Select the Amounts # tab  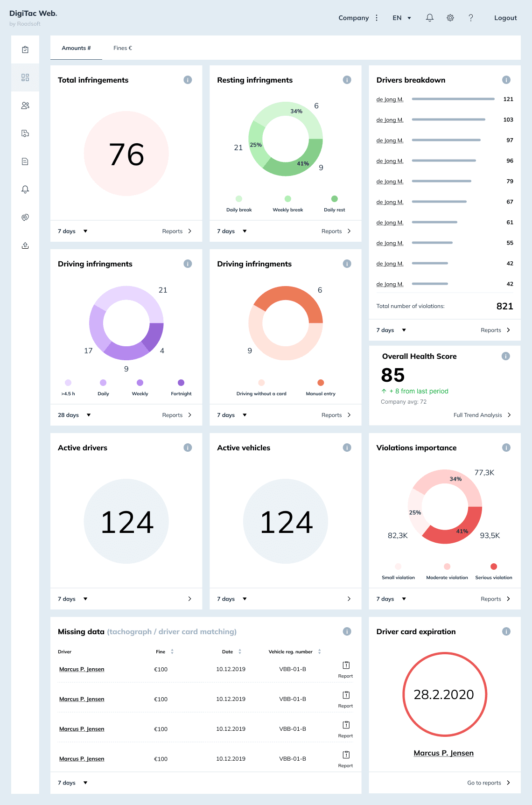[76, 48]
